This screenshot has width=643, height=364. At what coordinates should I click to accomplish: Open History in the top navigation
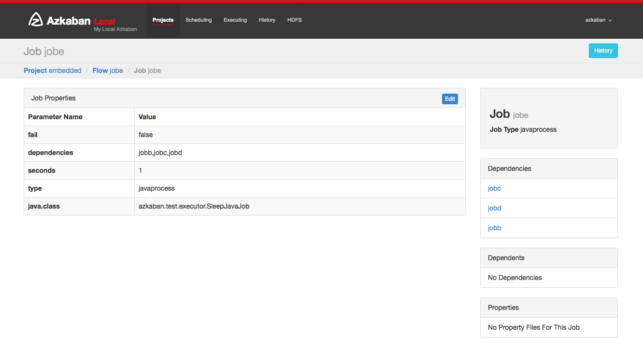point(267,20)
